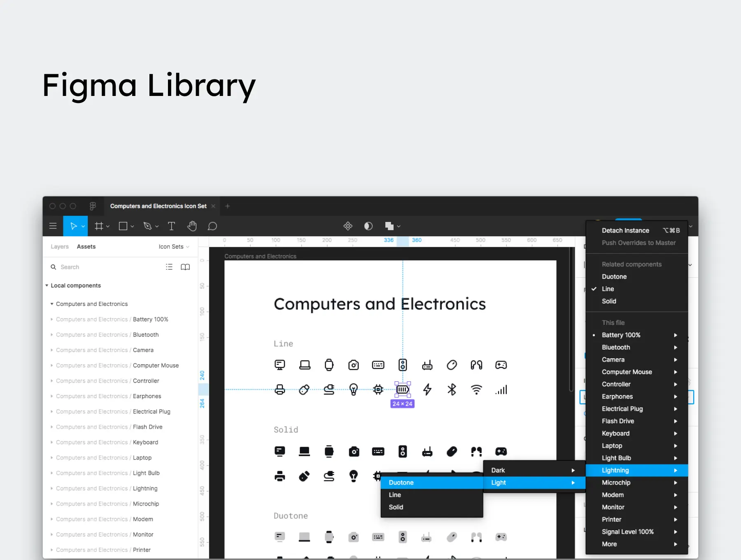Screen dimensions: 741x560
Task: Switch to the Assets tab
Action: 86,247
